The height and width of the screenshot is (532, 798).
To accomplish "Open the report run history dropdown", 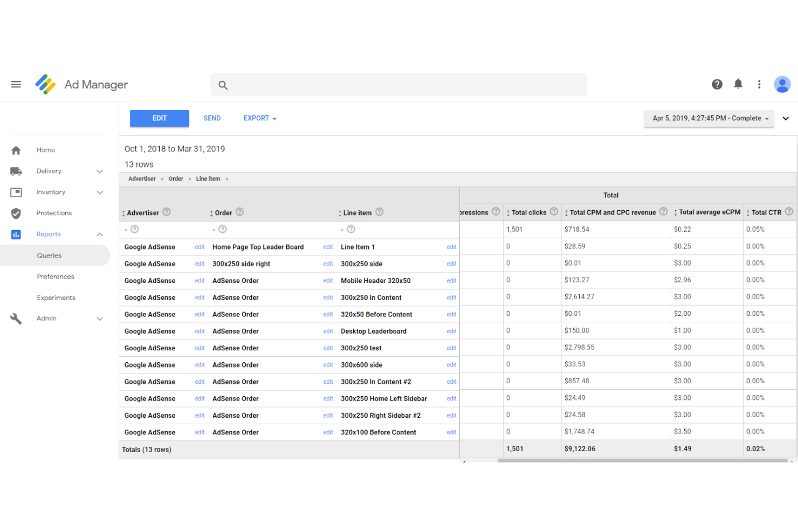I will pos(708,118).
